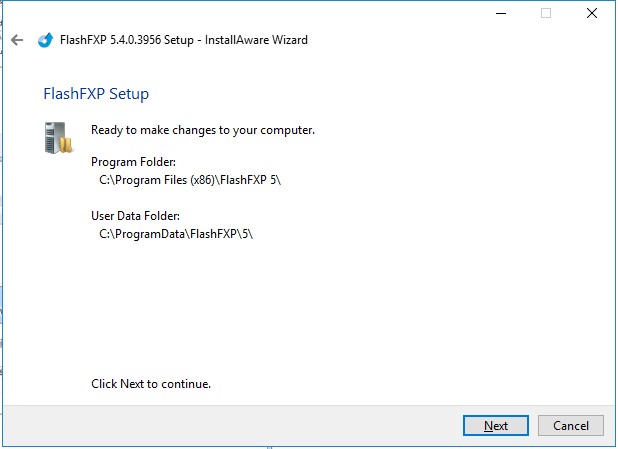Click the back arrow in the wizard header
Image resolution: width=618 pixels, height=449 pixels.
pos(16,40)
